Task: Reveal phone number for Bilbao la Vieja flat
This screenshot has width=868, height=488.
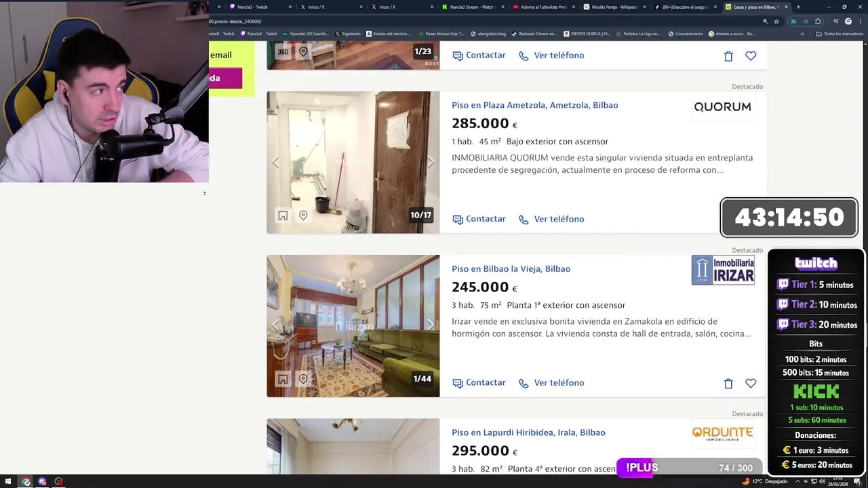Action: click(551, 383)
